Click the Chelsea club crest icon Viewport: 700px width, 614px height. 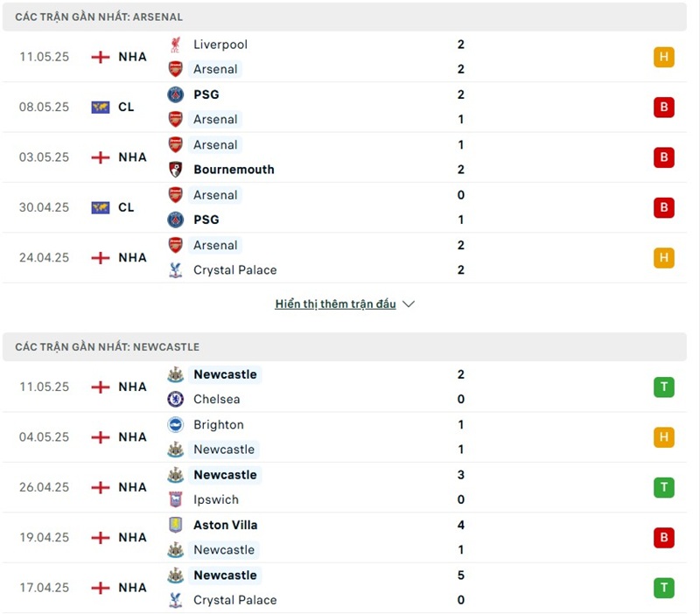coord(175,400)
